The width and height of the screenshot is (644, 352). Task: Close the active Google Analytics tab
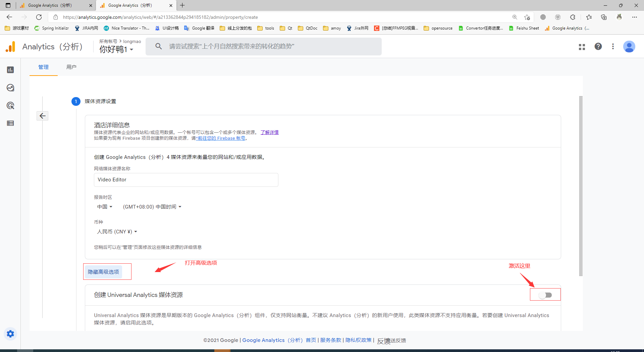171,5
